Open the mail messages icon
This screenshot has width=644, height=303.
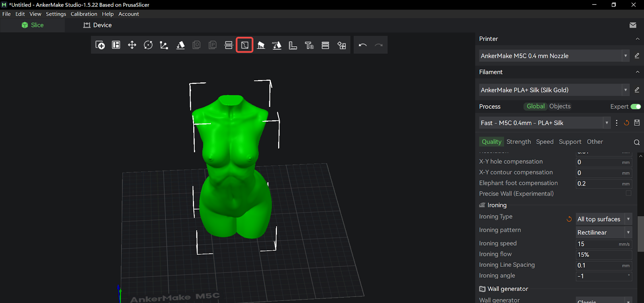point(633,25)
